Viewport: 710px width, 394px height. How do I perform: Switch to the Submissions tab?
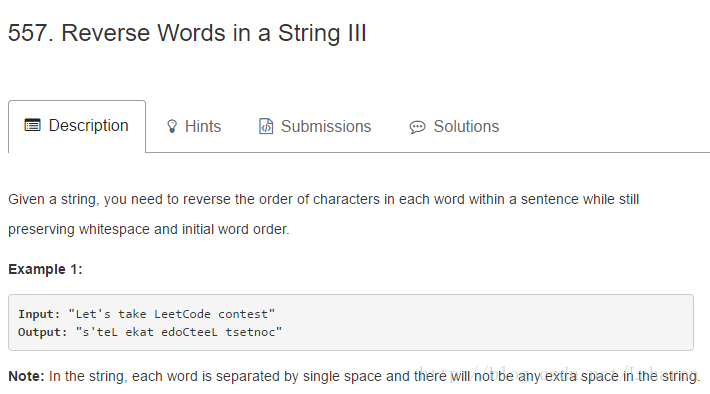(315, 126)
